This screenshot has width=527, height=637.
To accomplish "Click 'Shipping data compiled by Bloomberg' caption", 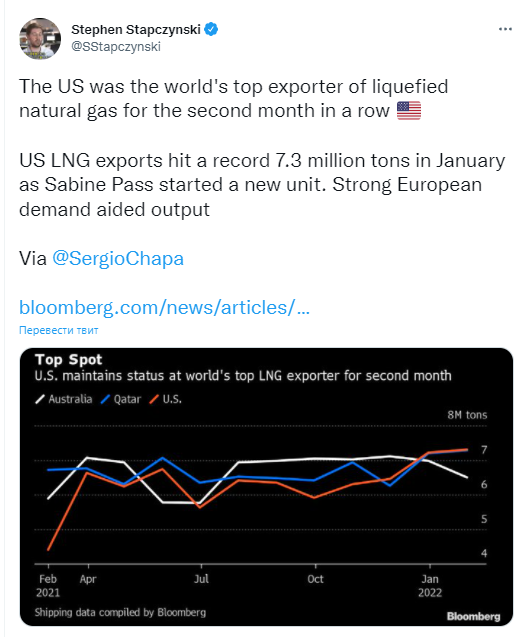I will tap(120, 612).
